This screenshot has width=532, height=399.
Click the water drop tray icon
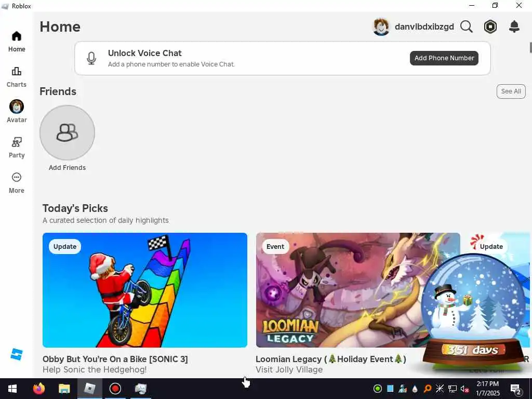pos(415,389)
